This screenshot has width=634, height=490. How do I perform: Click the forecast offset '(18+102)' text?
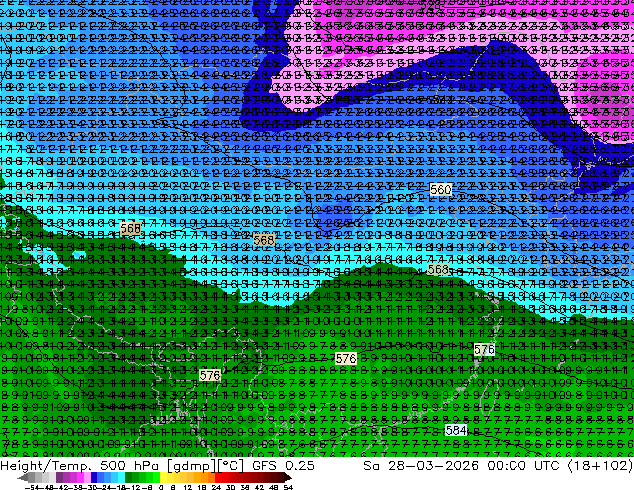point(600,466)
